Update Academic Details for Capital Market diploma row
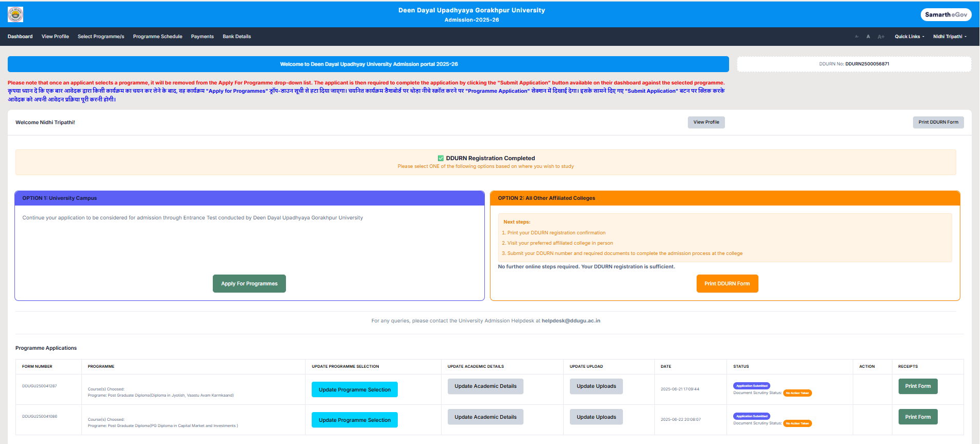This screenshot has width=980, height=444. (x=485, y=417)
